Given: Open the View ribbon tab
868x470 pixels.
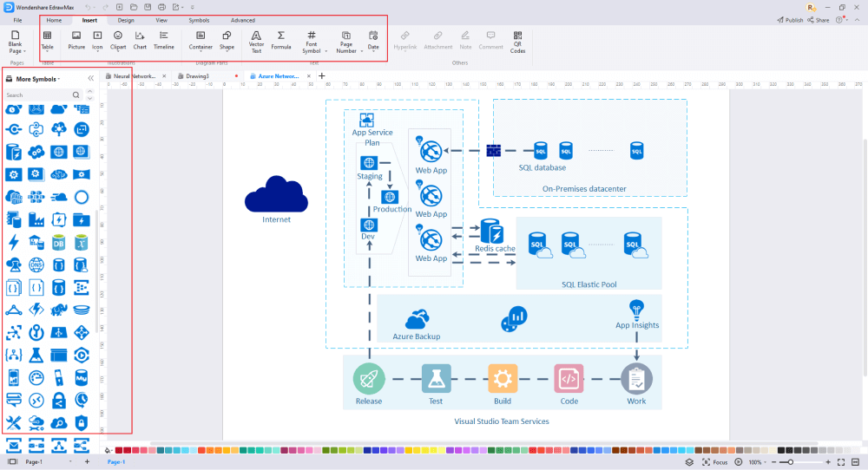Looking at the screenshot, I should click(161, 20).
